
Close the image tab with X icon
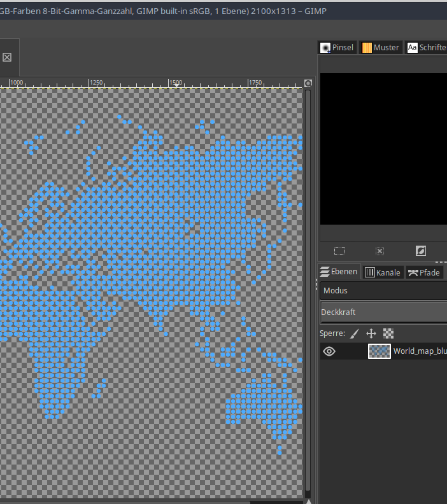[x=7, y=57]
